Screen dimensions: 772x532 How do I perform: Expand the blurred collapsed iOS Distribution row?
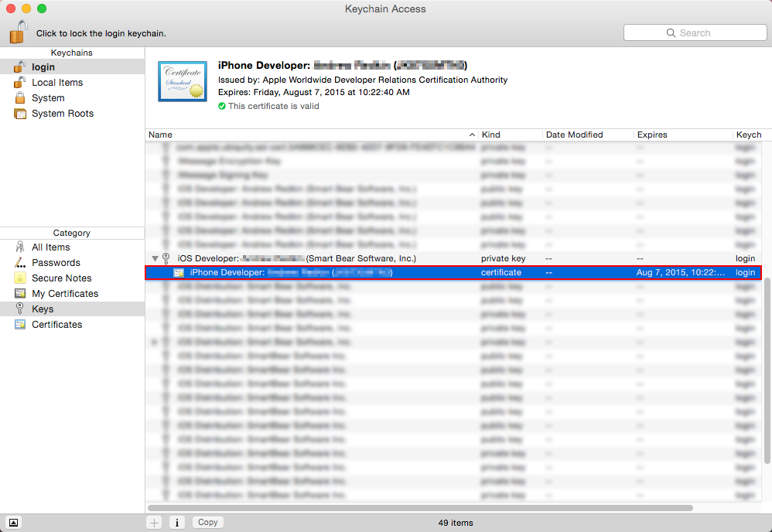155,342
